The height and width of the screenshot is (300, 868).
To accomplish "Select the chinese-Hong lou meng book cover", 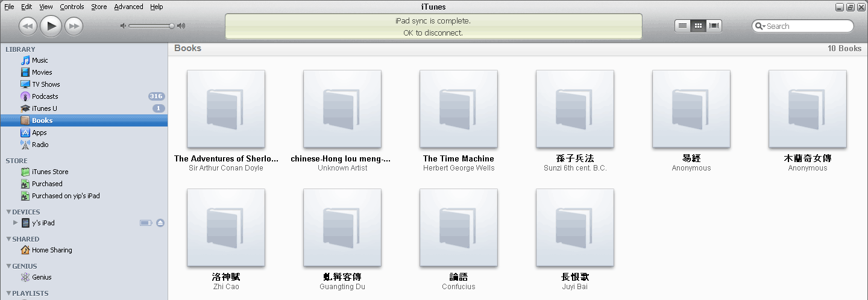I will pyautogui.click(x=342, y=109).
